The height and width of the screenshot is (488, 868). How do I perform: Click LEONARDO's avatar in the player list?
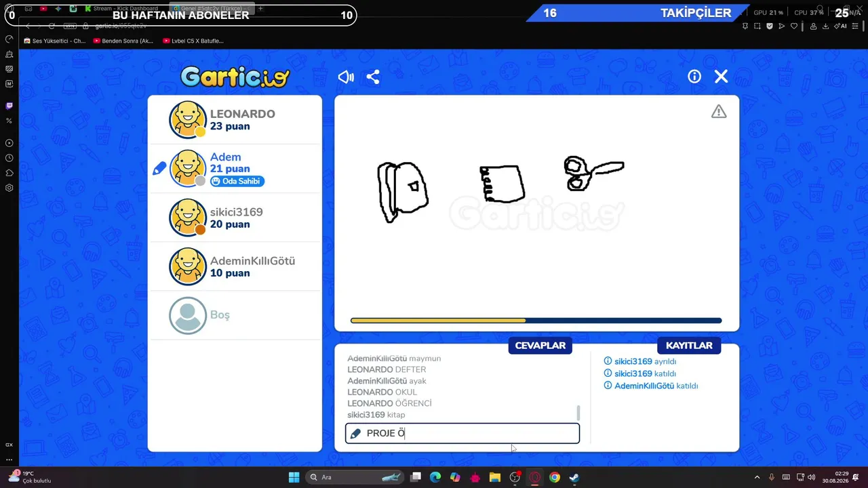(188, 120)
